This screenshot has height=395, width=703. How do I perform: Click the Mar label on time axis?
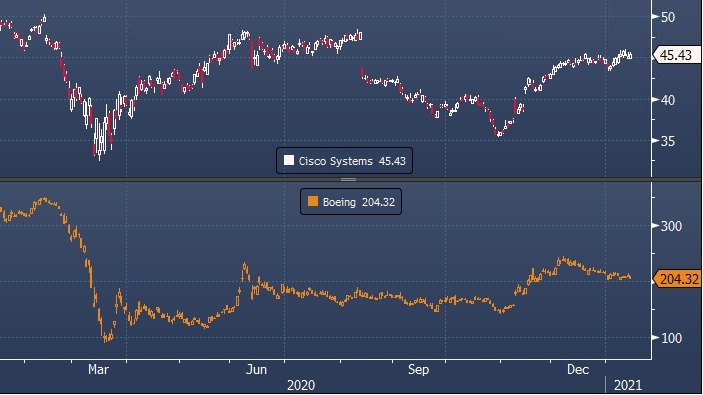(x=98, y=369)
